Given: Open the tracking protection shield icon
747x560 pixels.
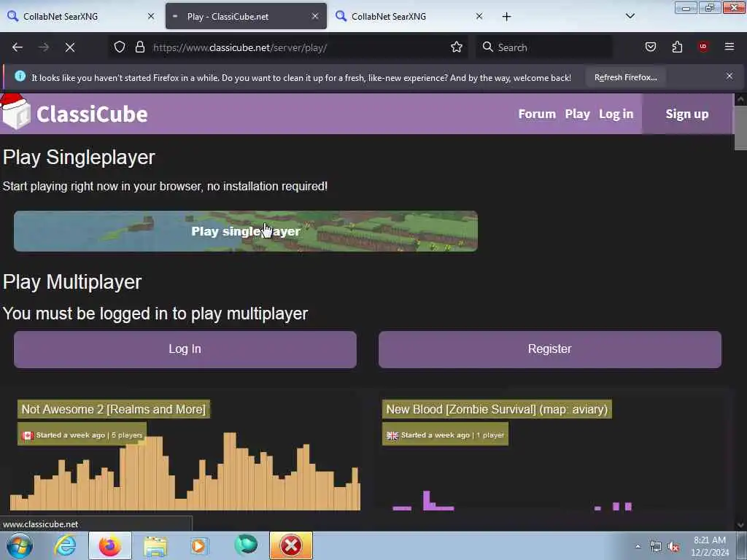Looking at the screenshot, I should click(120, 47).
